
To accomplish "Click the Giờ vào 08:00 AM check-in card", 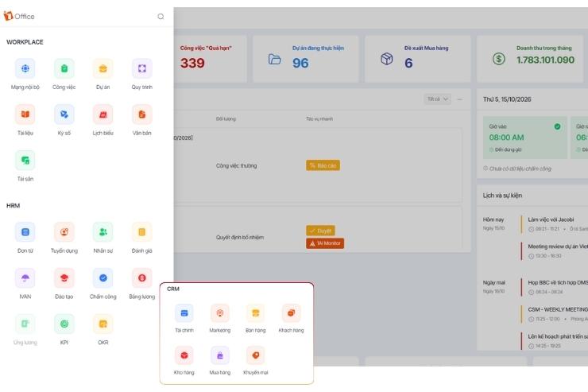I will 525,138.
